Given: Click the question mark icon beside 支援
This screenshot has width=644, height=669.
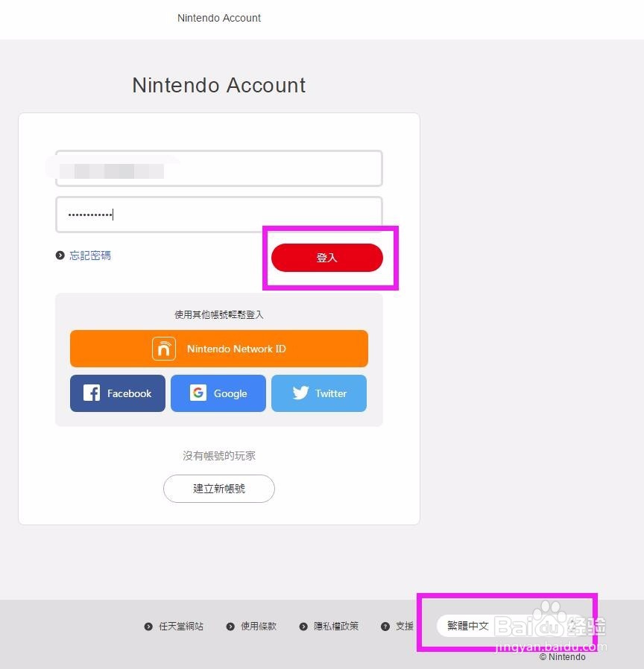Looking at the screenshot, I should pyautogui.click(x=385, y=627).
